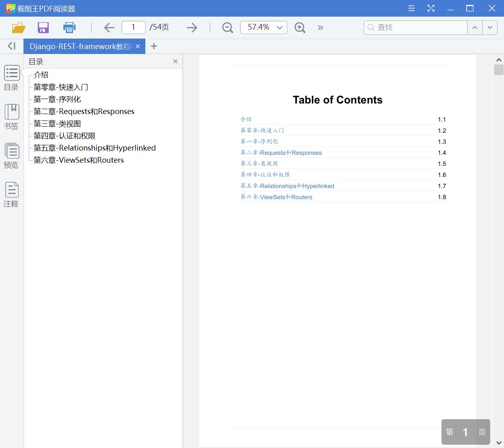The image size is (504, 448).
Task: Enter fullscreen mode with the expand icon
Action: pyautogui.click(x=431, y=8)
